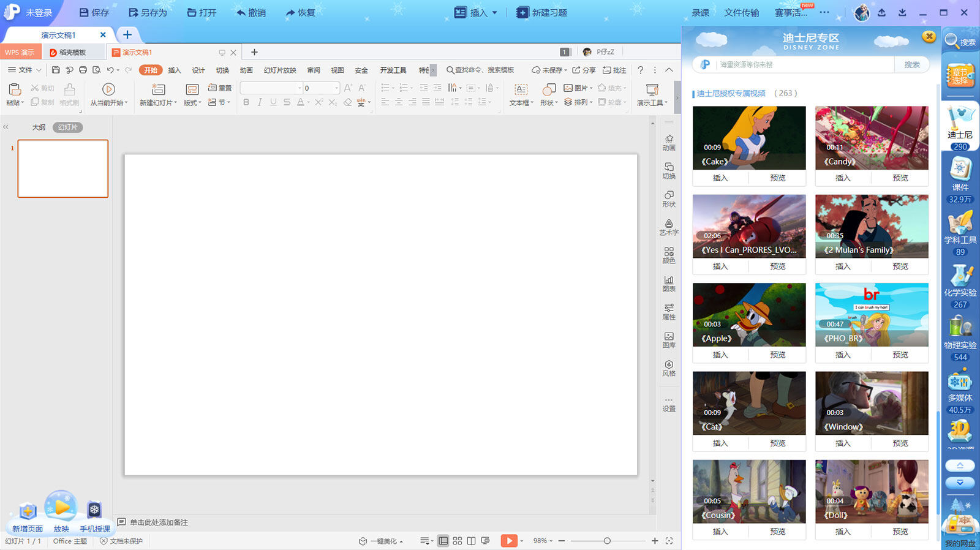
Task: Open the 图库 image library side icon
Action: pos(669,340)
